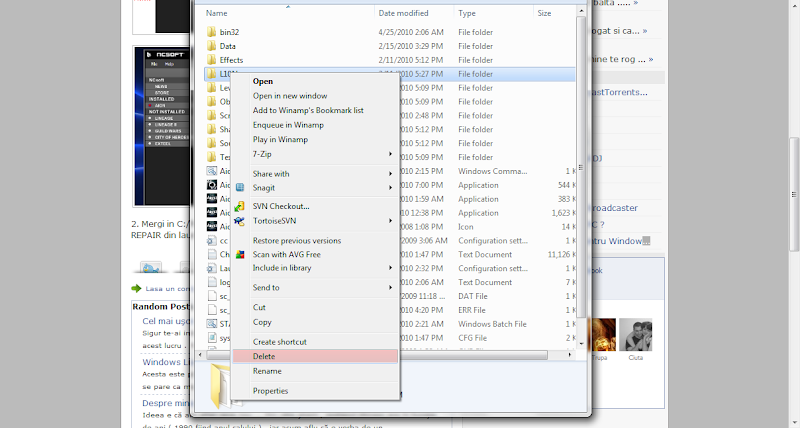Open the 'Windows' random post link

pos(166,362)
